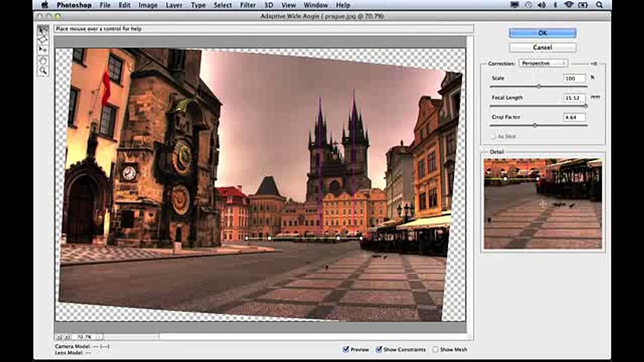Open the Edit menu
Image resolution: width=644 pixels, height=362 pixels.
click(124, 5)
